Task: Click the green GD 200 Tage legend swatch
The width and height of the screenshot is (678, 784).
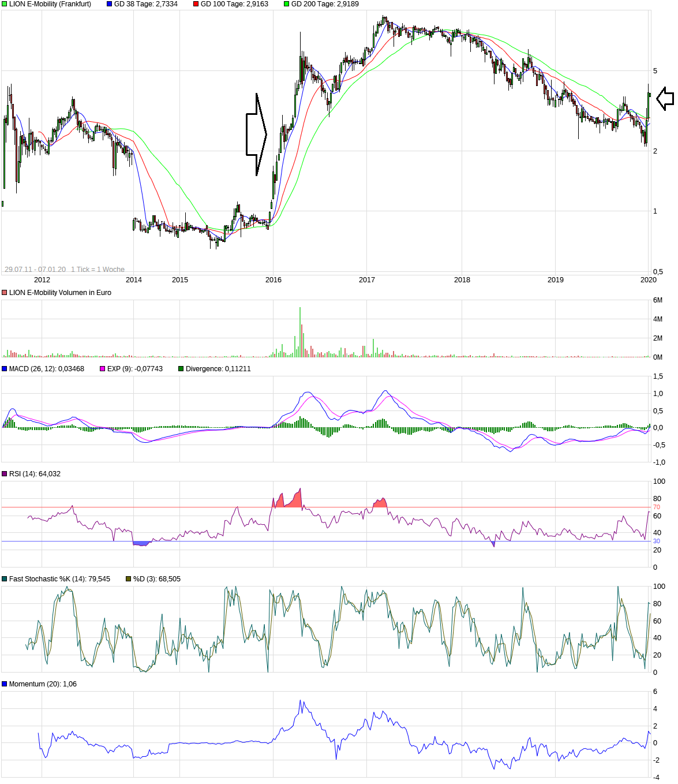Action: pyautogui.click(x=287, y=4)
